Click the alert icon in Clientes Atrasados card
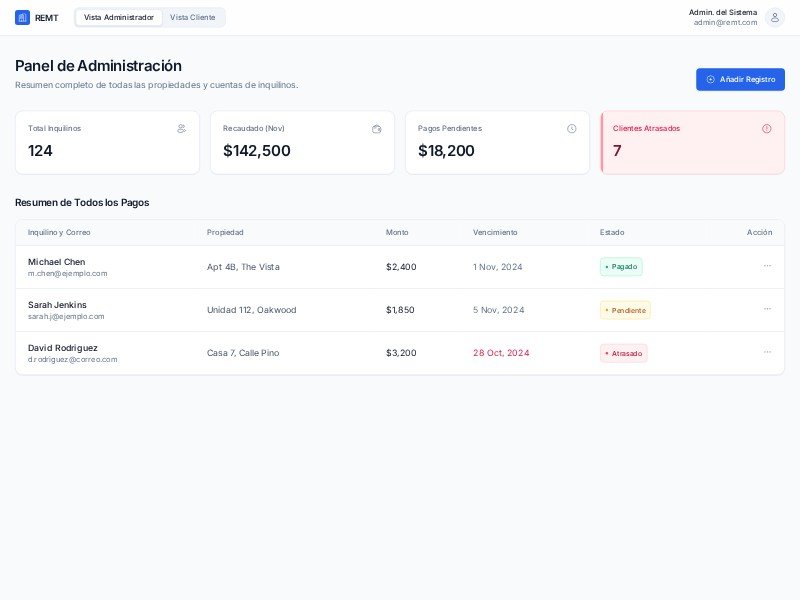The height and width of the screenshot is (600, 800). 766,128
